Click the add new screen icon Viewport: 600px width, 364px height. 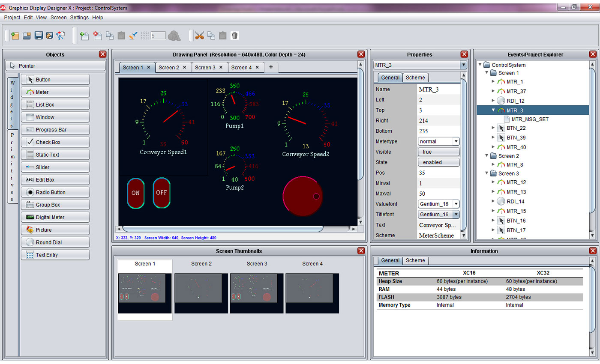point(84,36)
